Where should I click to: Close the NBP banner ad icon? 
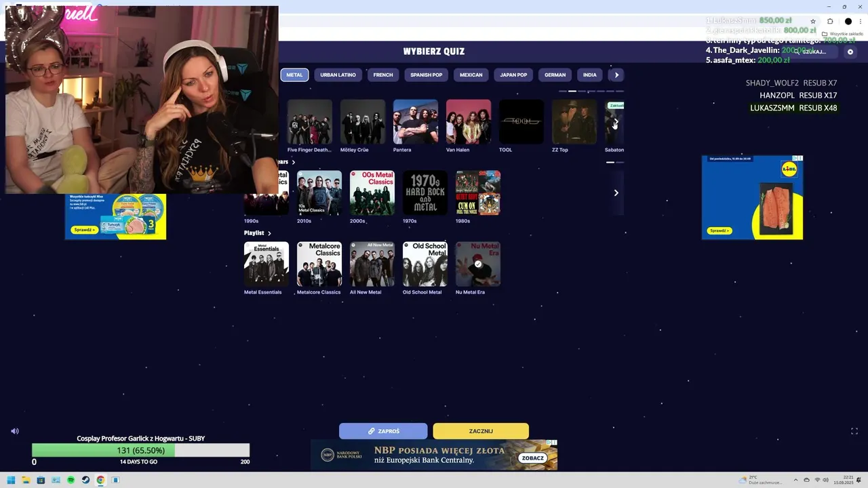point(555,443)
